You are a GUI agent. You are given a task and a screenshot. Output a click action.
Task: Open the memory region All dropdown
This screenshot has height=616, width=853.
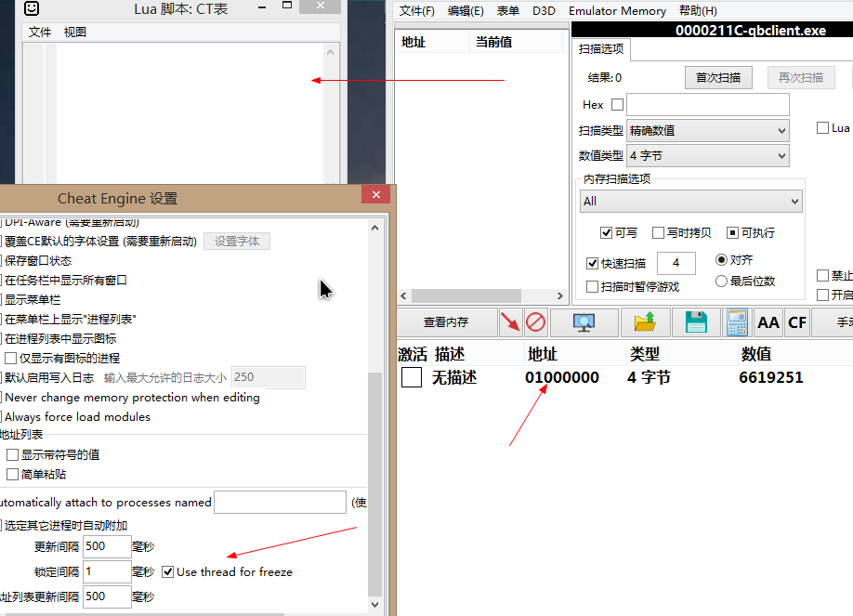690,201
